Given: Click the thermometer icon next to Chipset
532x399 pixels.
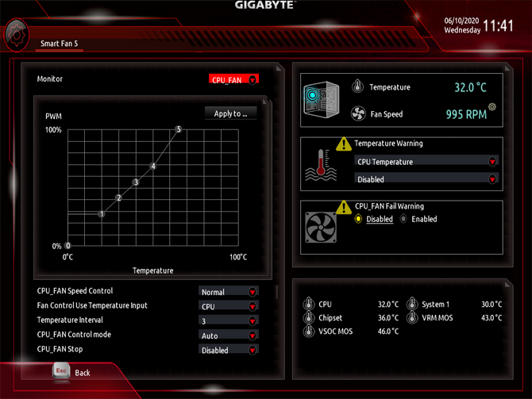Looking at the screenshot, I should click(x=308, y=317).
